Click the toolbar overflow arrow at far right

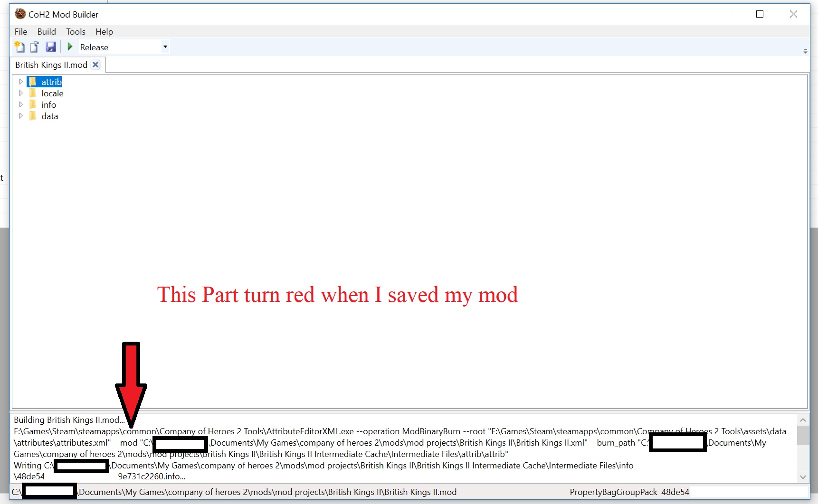tap(805, 51)
